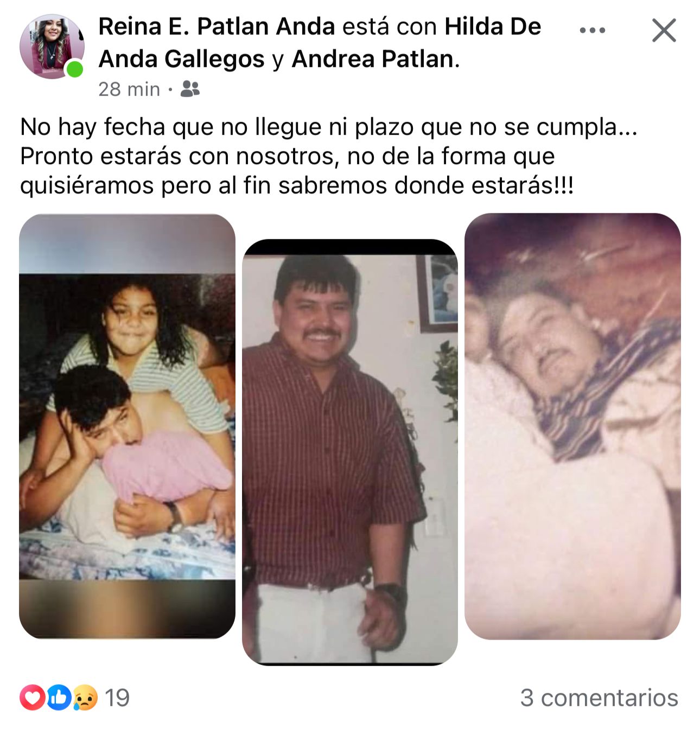Click the sad crying reaction icon
The image size is (700, 729).
pos(84,698)
